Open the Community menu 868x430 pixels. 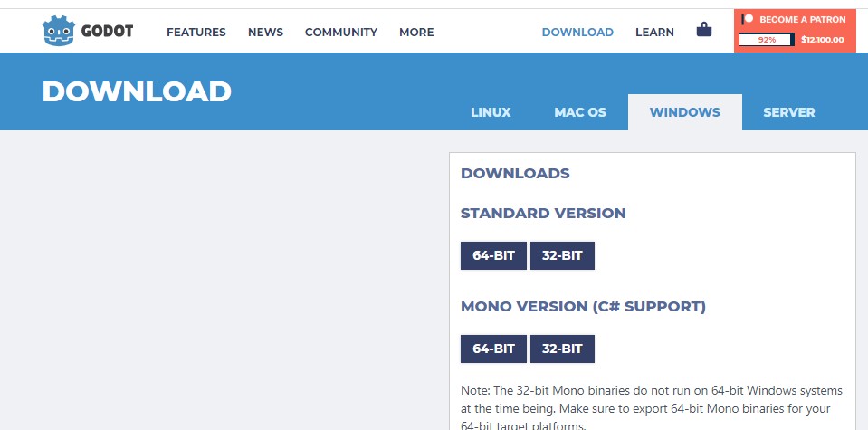341,32
